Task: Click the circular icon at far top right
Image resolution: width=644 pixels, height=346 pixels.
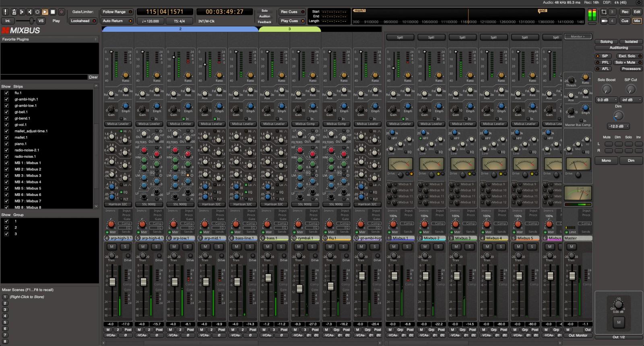Action: click(x=639, y=2)
